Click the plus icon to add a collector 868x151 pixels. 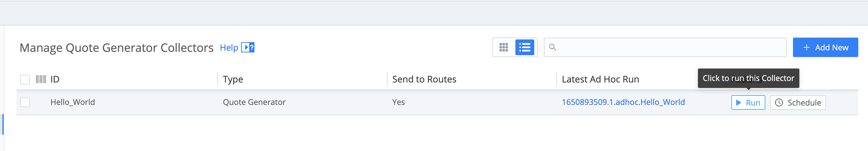806,47
